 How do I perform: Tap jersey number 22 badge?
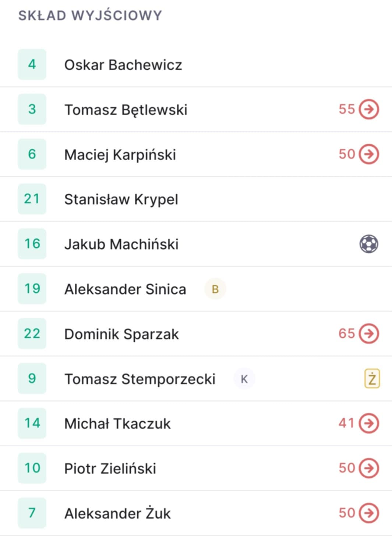32,334
